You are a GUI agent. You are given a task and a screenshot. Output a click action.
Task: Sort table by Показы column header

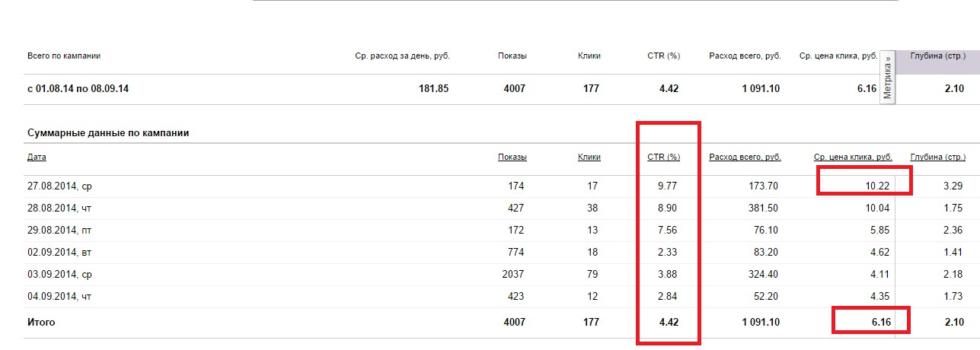point(512,157)
